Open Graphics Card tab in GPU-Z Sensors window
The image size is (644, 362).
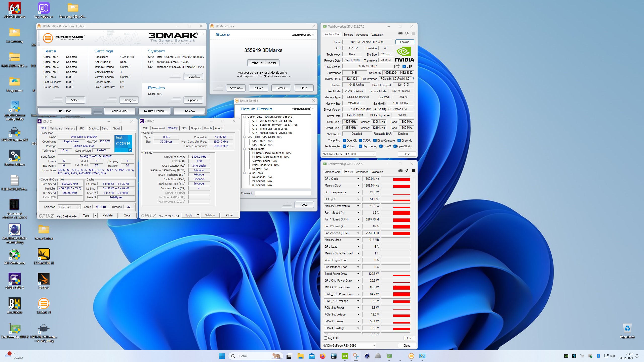pyautogui.click(x=332, y=172)
